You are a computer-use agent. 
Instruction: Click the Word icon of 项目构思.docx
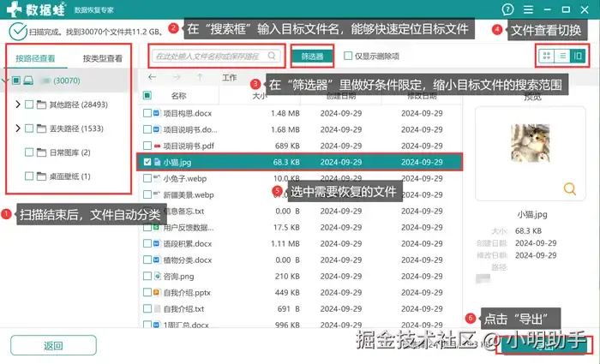coord(157,113)
